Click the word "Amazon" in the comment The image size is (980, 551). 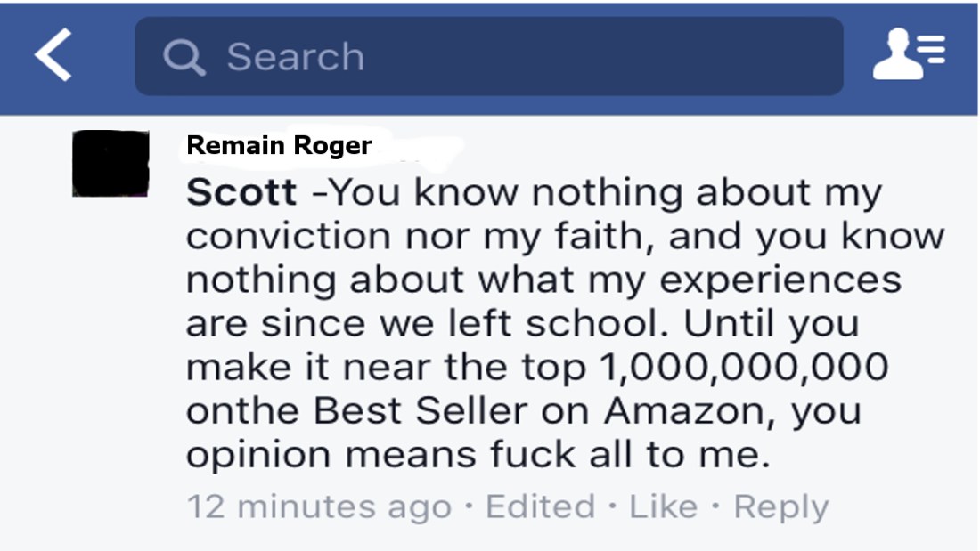pyautogui.click(x=689, y=410)
